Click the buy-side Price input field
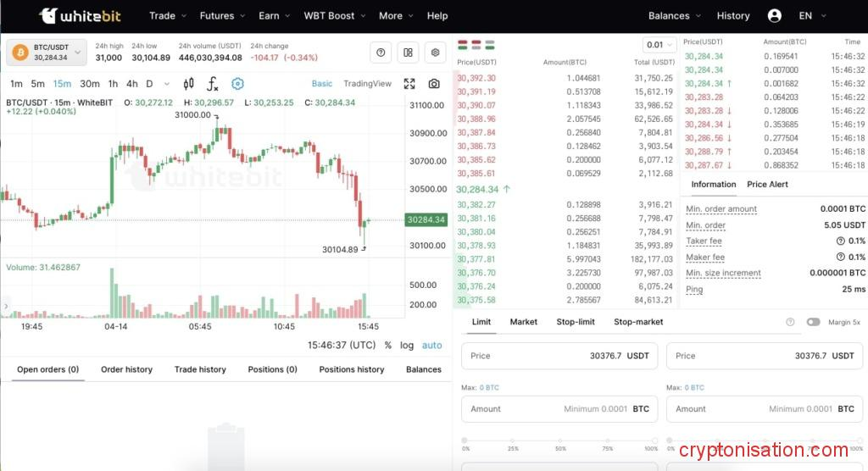The width and height of the screenshot is (868, 471). [559, 356]
